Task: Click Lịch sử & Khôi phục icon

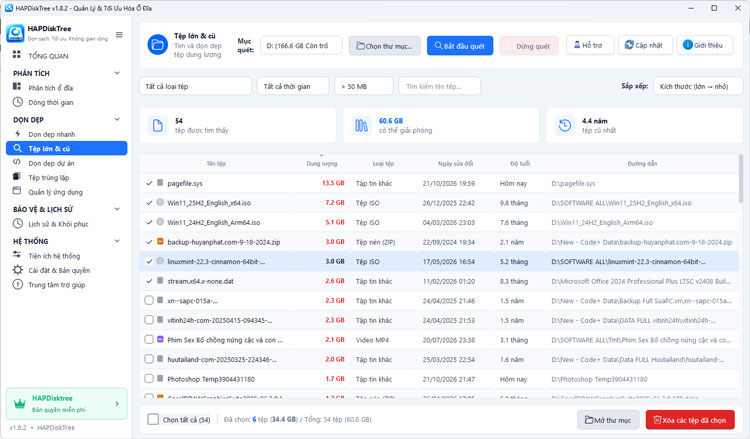Action: click(18, 223)
